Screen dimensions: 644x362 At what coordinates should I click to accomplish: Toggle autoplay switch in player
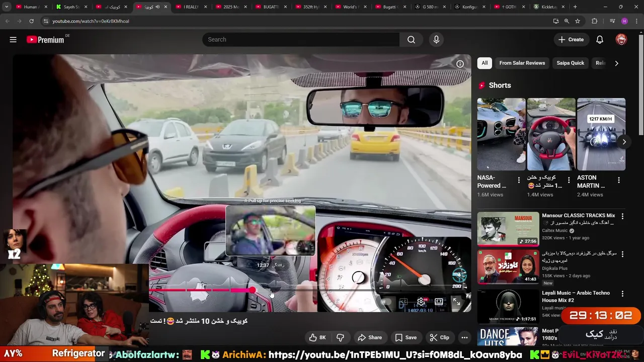coord(386,302)
